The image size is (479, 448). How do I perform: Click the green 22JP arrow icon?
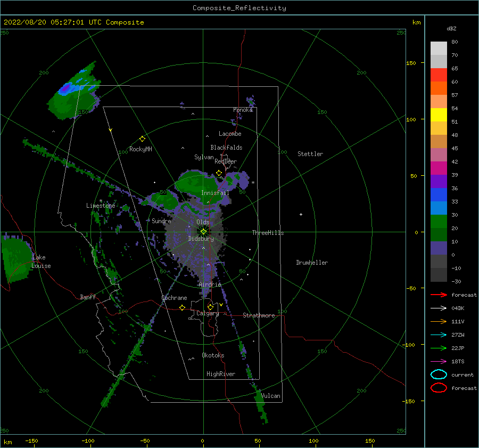point(439,348)
